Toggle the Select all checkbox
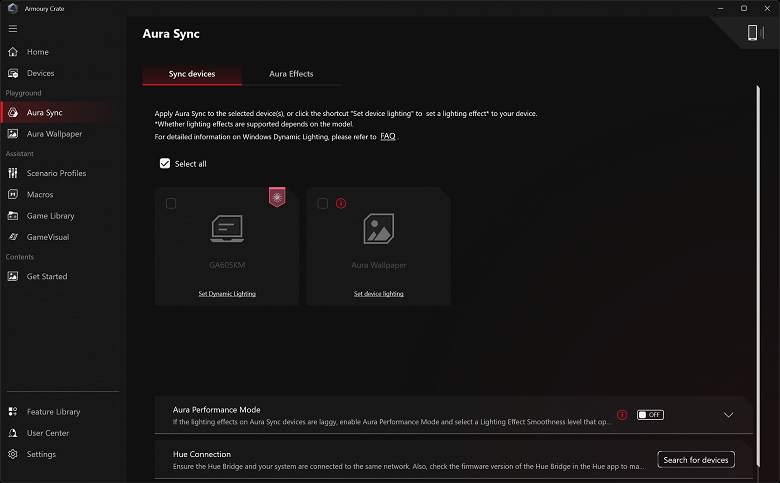The image size is (780, 483). click(165, 164)
